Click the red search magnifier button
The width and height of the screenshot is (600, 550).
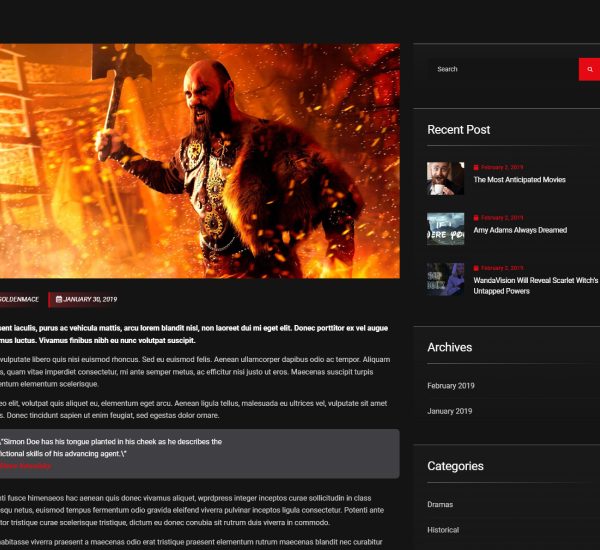coord(589,69)
